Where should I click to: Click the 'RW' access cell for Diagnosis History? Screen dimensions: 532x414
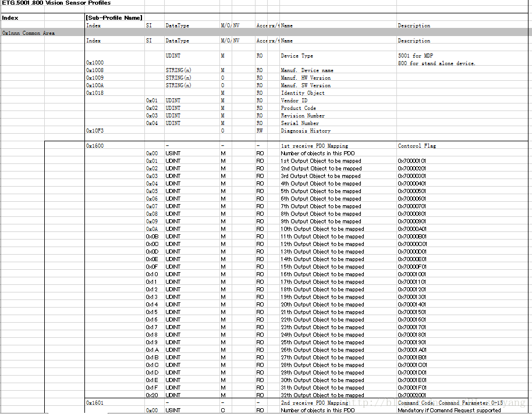[x=260, y=131]
